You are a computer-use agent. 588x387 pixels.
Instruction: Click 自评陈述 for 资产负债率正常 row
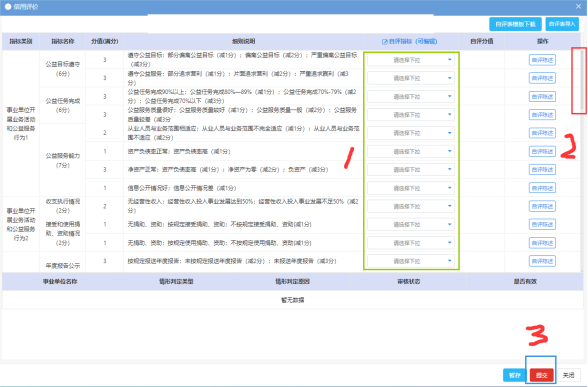(x=542, y=151)
